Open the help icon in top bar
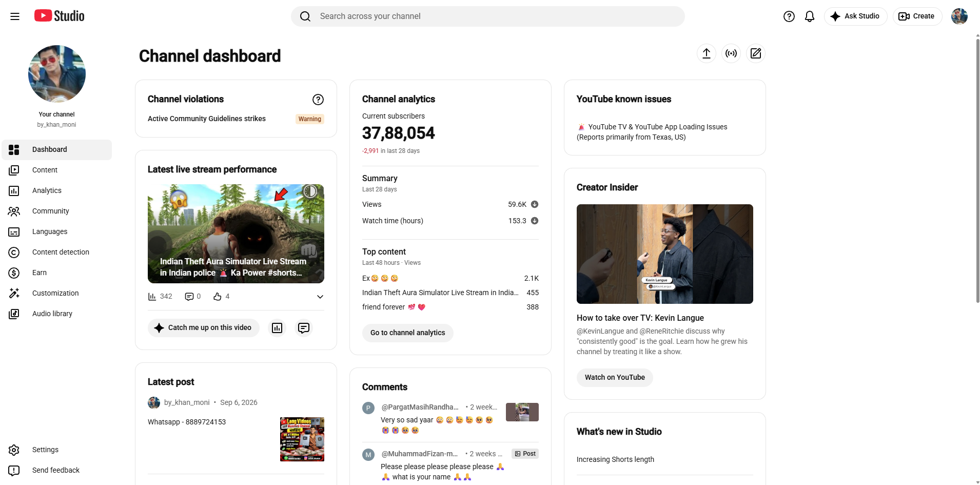The height and width of the screenshot is (485, 980). (x=789, y=16)
